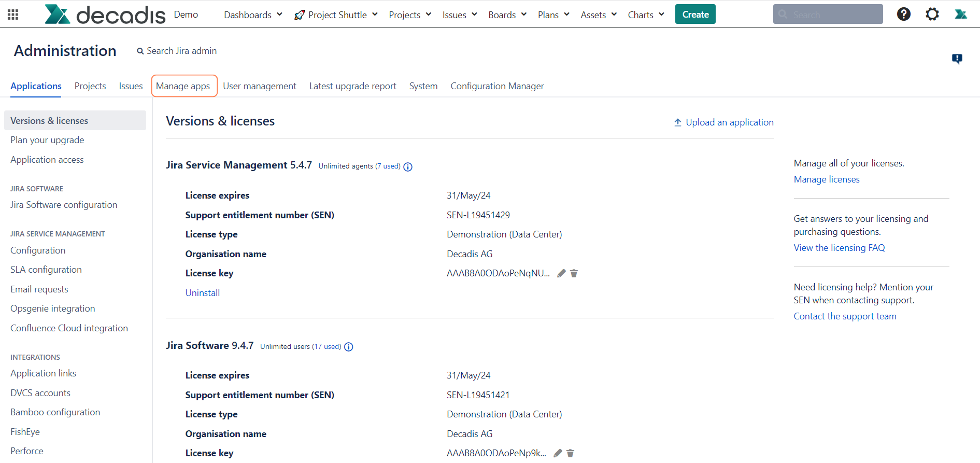980x463 pixels.
Task: Open the Charts dropdown menu
Action: click(x=645, y=15)
